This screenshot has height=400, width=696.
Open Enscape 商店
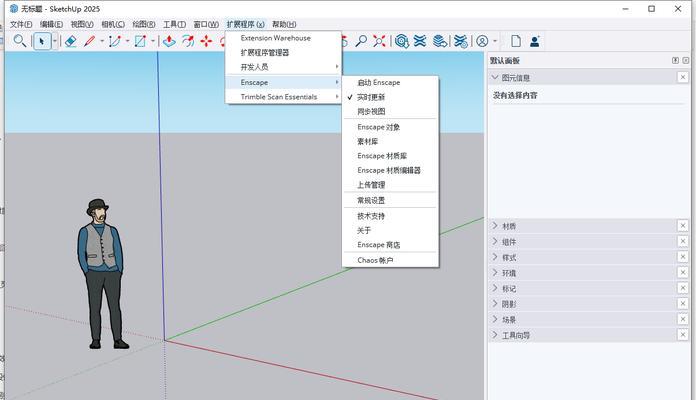(x=390, y=245)
